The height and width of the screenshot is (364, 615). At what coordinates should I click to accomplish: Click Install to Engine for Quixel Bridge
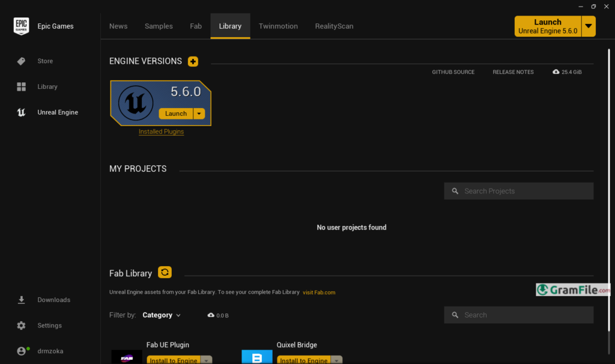pos(303,360)
